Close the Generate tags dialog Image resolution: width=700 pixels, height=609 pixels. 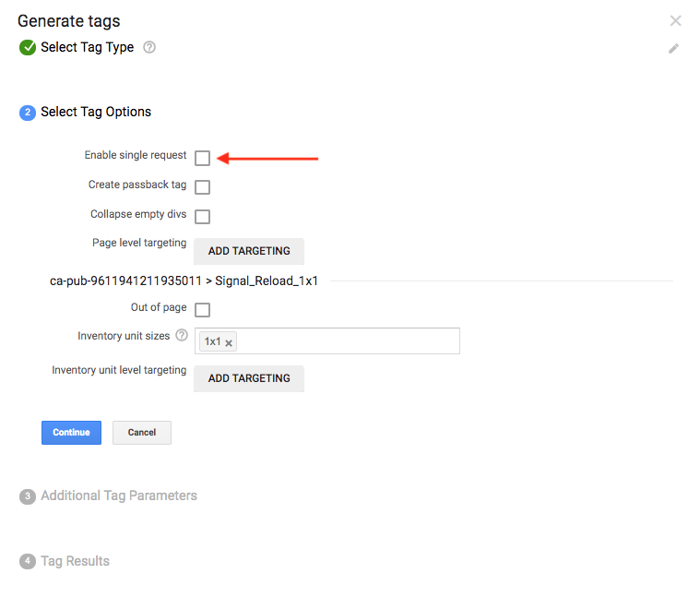(x=675, y=21)
